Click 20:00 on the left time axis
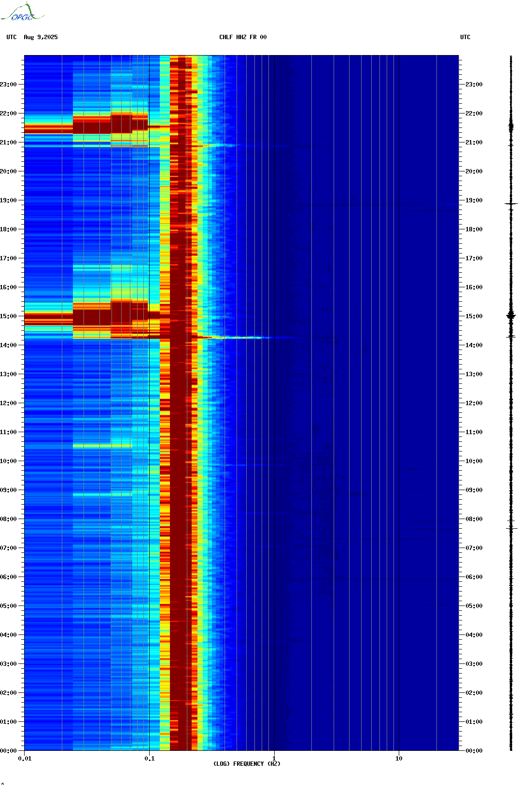 tap(8, 171)
